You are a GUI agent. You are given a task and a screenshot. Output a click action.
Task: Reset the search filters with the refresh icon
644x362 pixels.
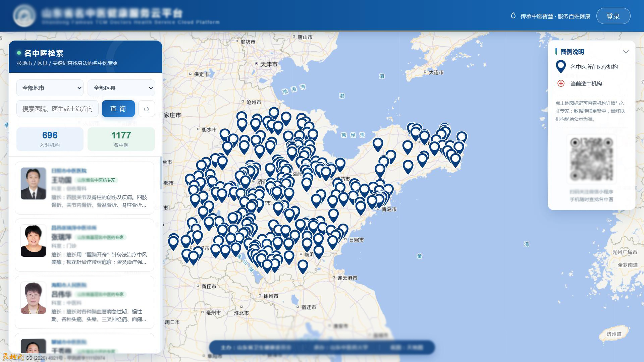(147, 109)
